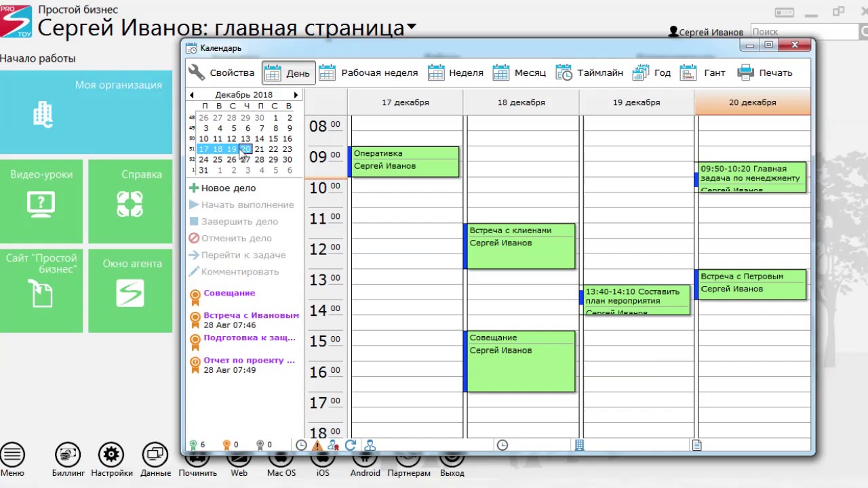Click the warning triangle status icon
Screen dimensions: 868x488
tap(317, 445)
